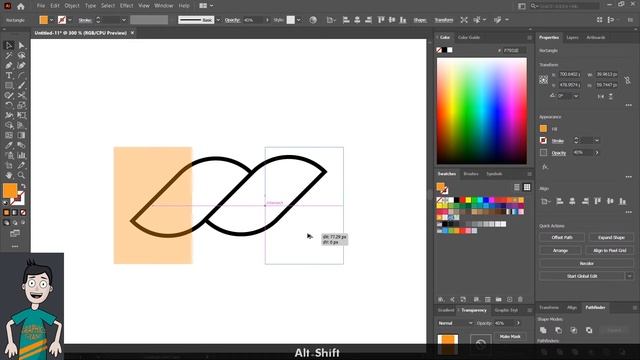Open the Window menu
Viewport: 640px width, 360px height.
[164, 6]
